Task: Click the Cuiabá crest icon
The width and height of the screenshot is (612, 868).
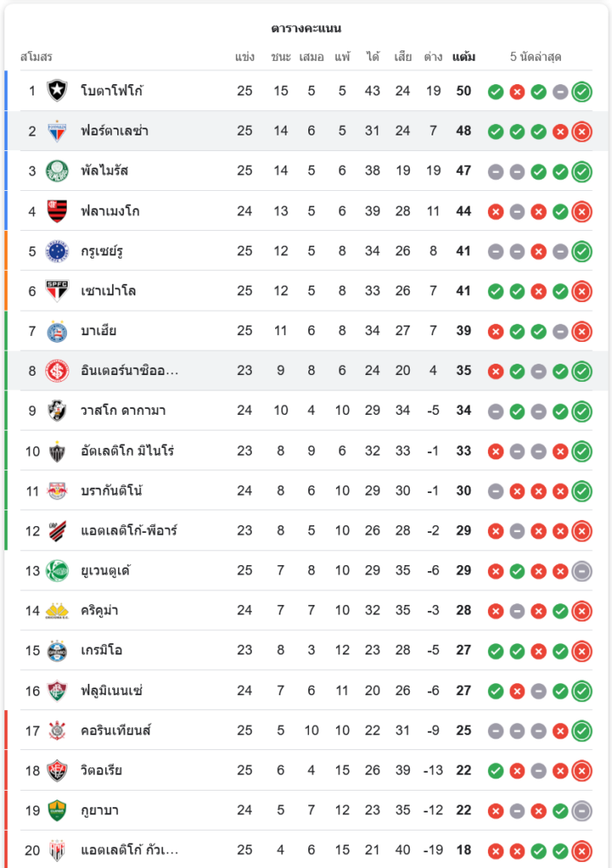Action: coord(57,810)
